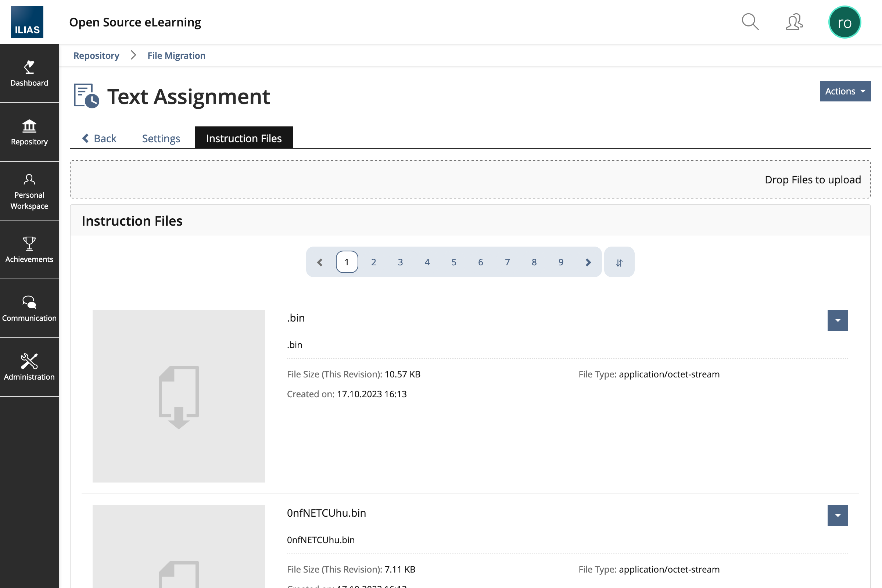This screenshot has height=588, width=882.
Task: Go to pagination page 5
Action: pyautogui.click(x=454, y=262)
